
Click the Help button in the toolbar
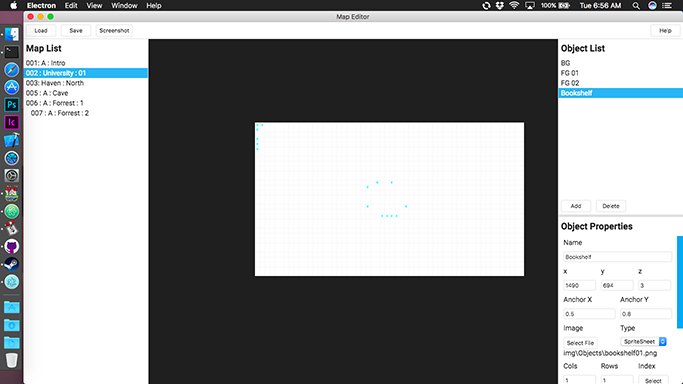pos(665,30)
